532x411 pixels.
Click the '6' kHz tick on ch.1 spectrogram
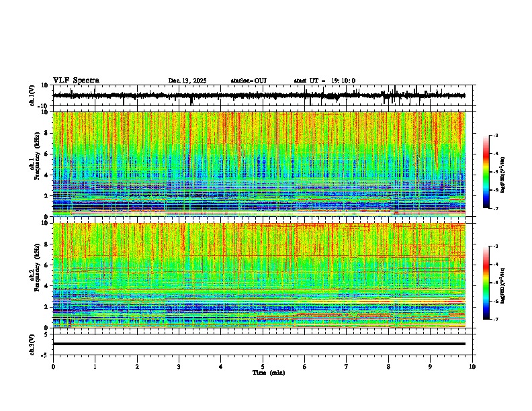click(46, 154)
